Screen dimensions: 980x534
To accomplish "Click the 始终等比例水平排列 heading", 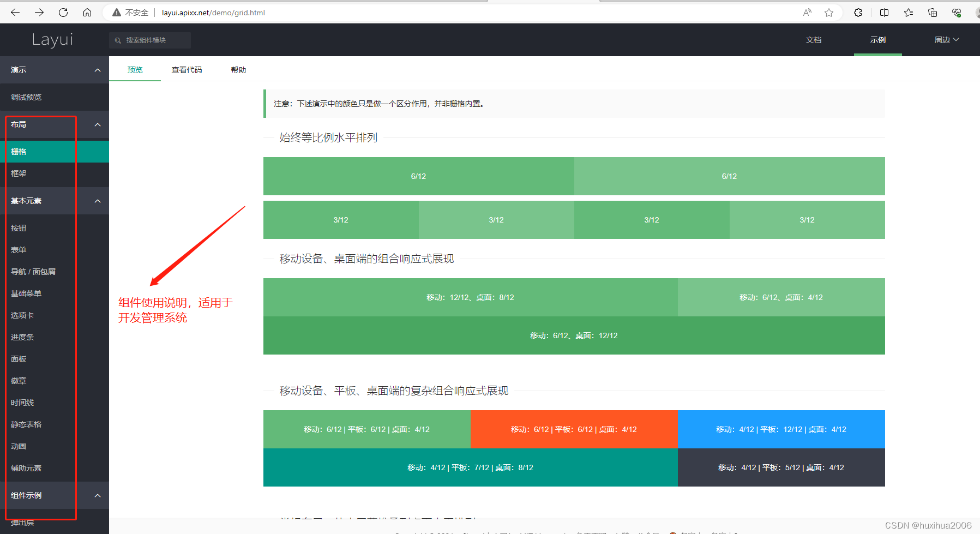I will tap(328, 137).
